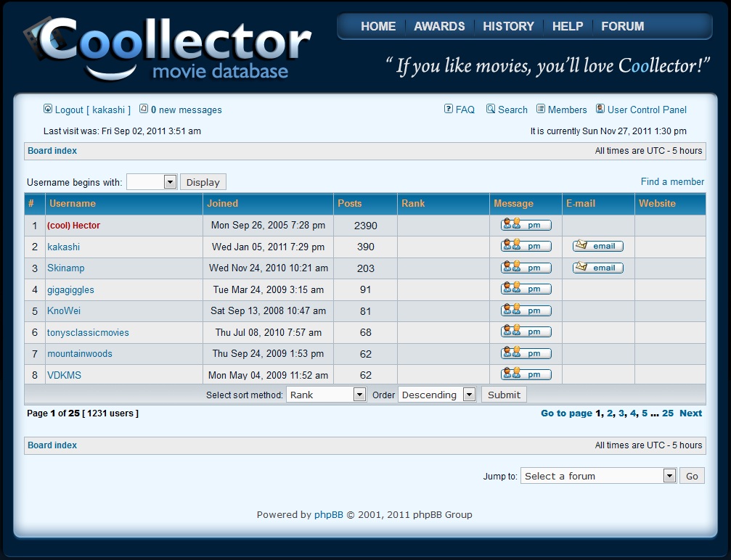731x560 pixels.
Task: Open the HISTORY menu item
Action: [x=508, y=26]
